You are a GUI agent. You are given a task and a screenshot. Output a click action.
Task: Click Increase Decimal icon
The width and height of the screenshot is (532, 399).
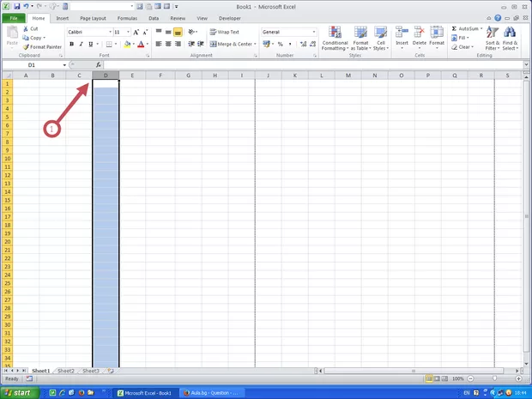303,44
